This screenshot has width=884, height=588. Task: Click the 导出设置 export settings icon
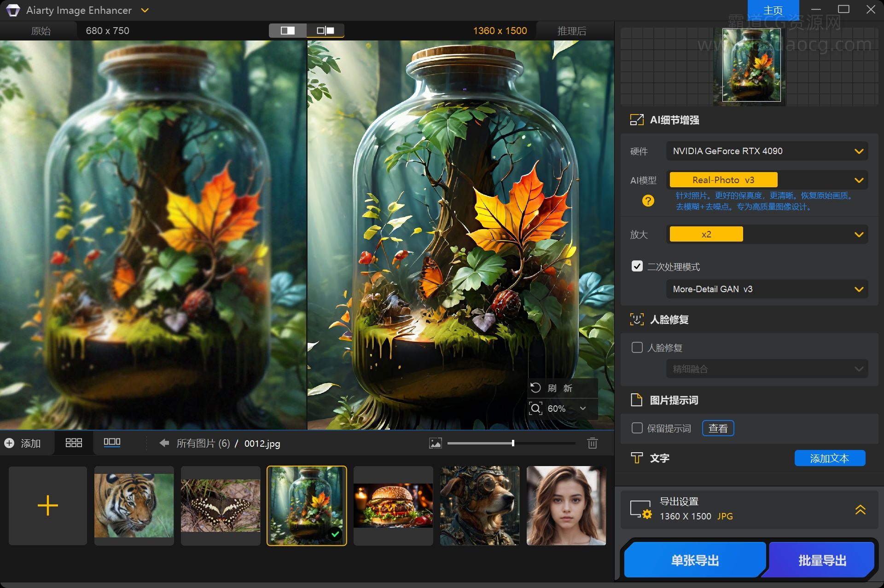pyautogui.click(x=641, y=509)
